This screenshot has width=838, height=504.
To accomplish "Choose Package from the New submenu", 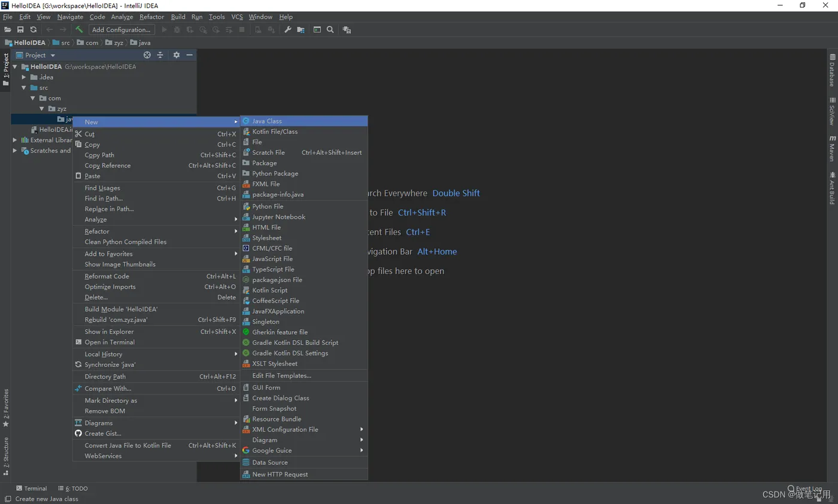I will tap(264, 163).
